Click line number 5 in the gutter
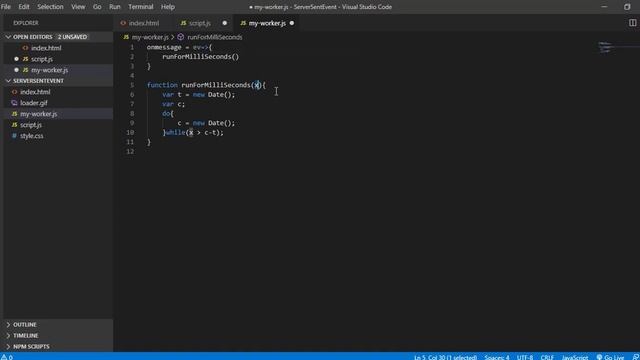 coord(132,85)
